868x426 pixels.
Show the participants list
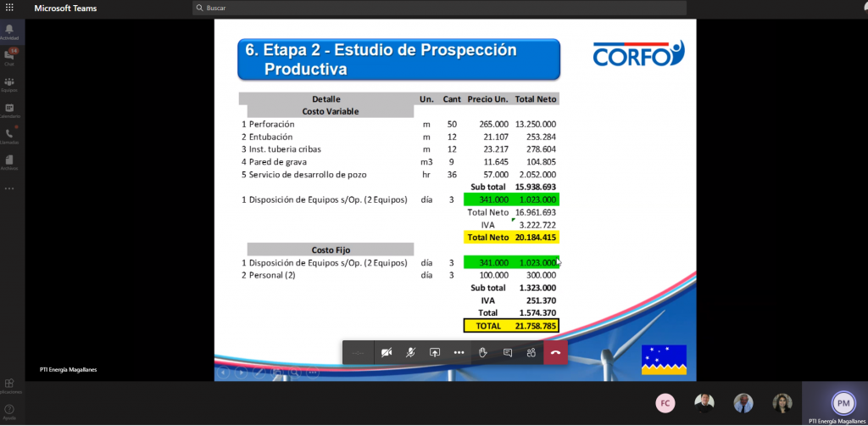(531, 352)
